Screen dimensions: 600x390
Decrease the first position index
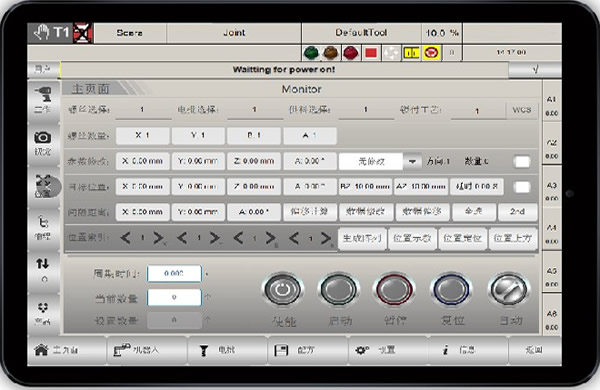click(126, 238)
